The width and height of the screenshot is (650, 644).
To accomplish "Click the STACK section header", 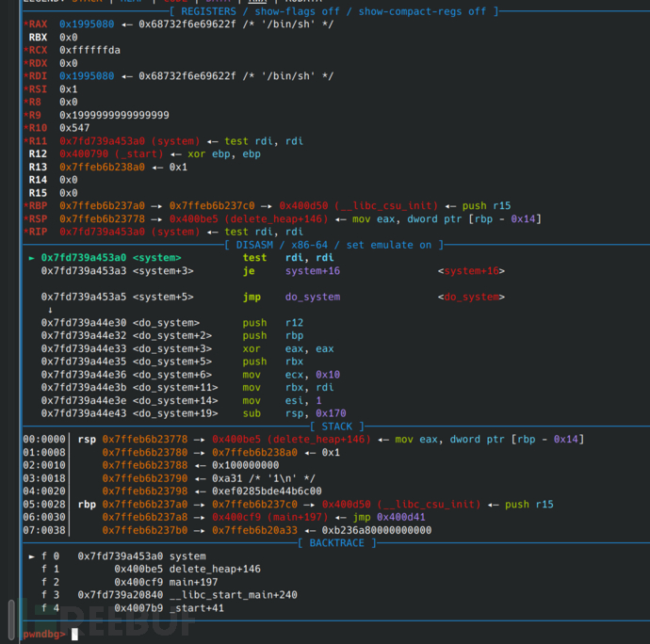I will (x=337, y=427).
